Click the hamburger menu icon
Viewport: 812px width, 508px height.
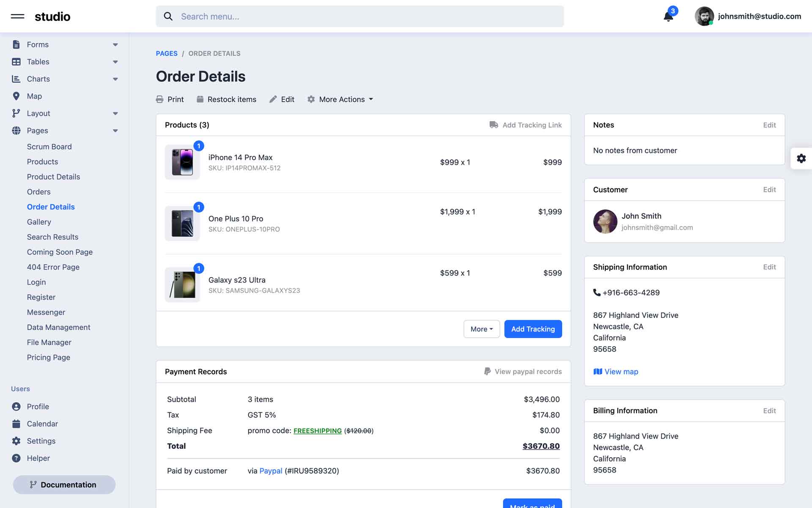tap(17, 17)
